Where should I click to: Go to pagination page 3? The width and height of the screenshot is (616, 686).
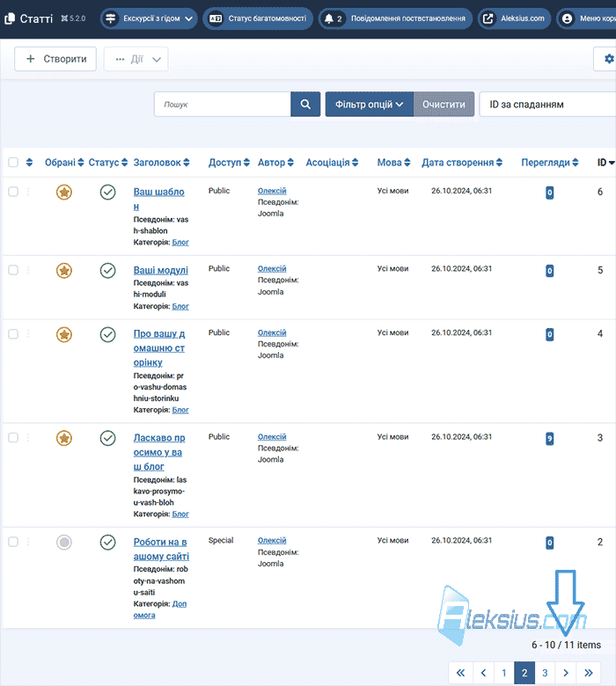click(545, 673)
